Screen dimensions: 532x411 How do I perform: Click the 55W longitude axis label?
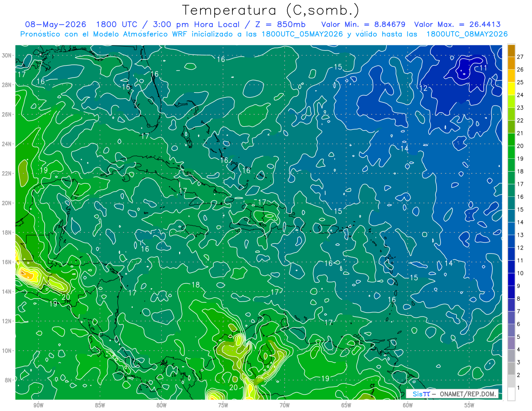coord(469,405)
